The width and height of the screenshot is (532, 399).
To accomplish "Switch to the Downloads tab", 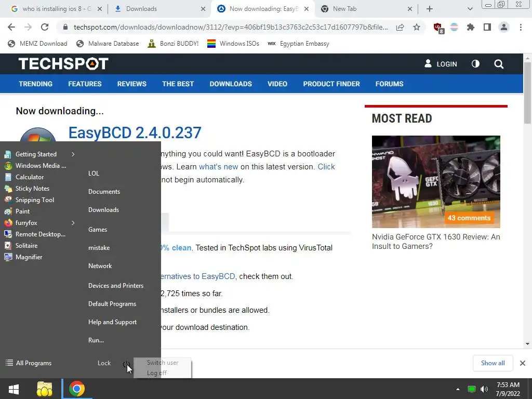I will click(159, 9).
